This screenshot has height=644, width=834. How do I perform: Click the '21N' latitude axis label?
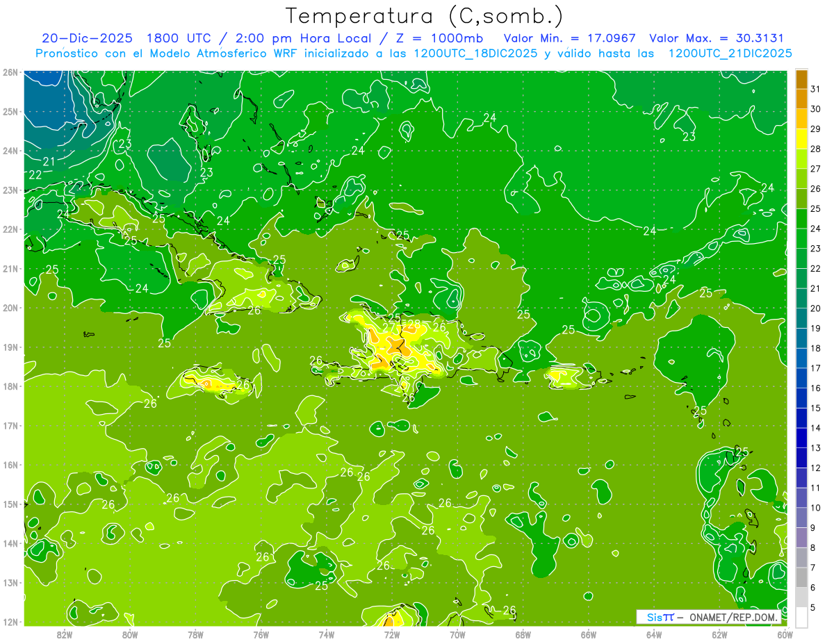(10, 268)
